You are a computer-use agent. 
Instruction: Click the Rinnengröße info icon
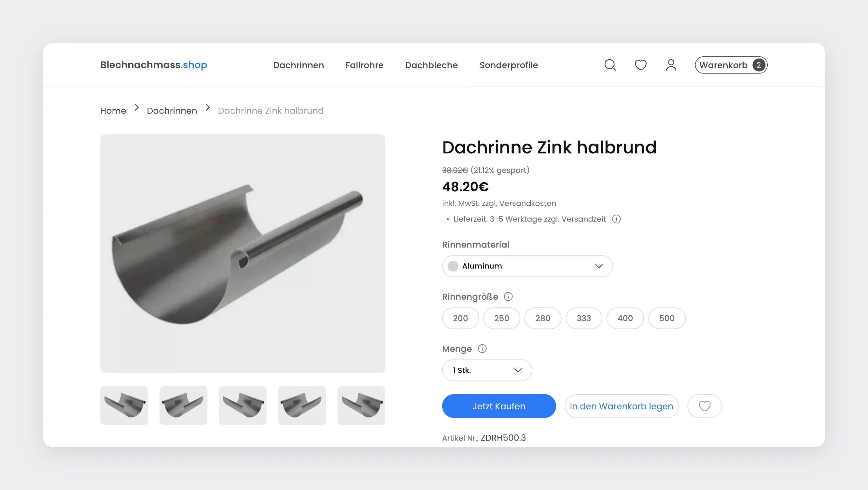click(508, 297)
